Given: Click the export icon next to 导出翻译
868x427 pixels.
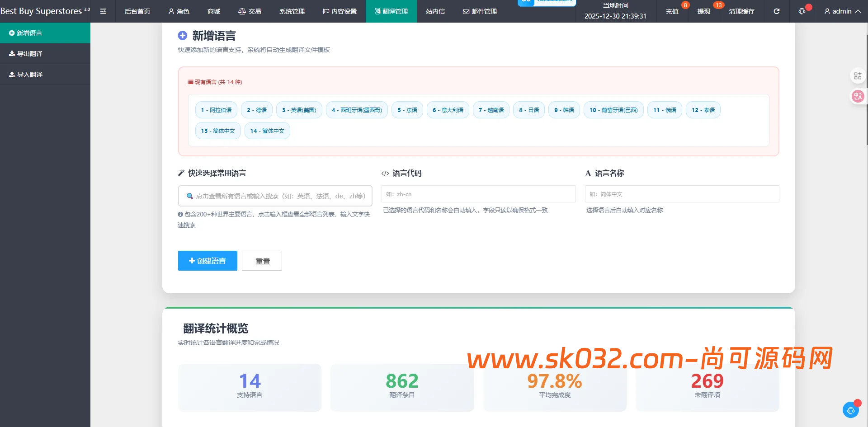Looking at the screenshot, I should [12, 53].
